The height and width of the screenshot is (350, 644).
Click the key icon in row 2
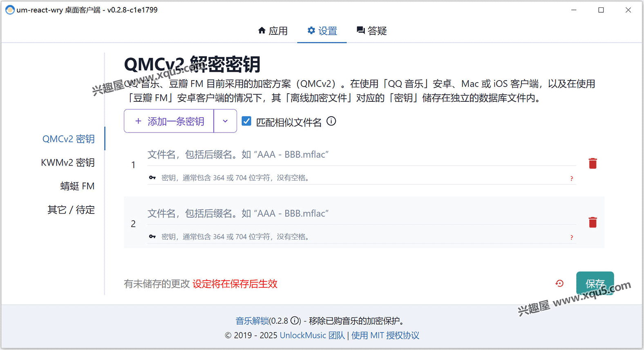pos(152,237)
